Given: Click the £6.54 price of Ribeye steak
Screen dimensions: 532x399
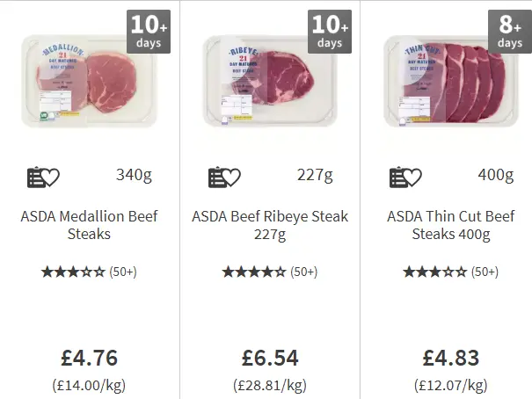Looking at the screenshot, I should click(270, 358).
